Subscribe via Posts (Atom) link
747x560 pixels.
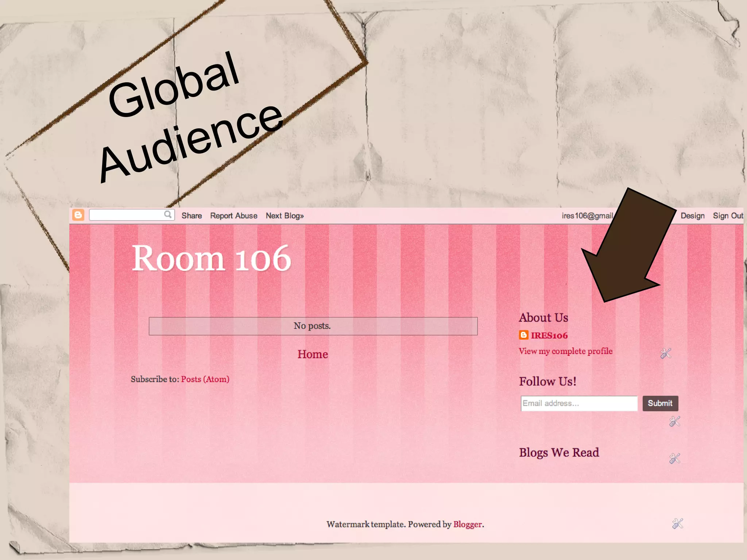(205, 379)
